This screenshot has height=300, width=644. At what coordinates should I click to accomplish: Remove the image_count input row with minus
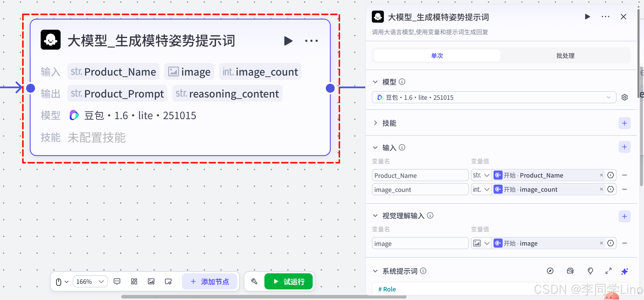point(624,189)
